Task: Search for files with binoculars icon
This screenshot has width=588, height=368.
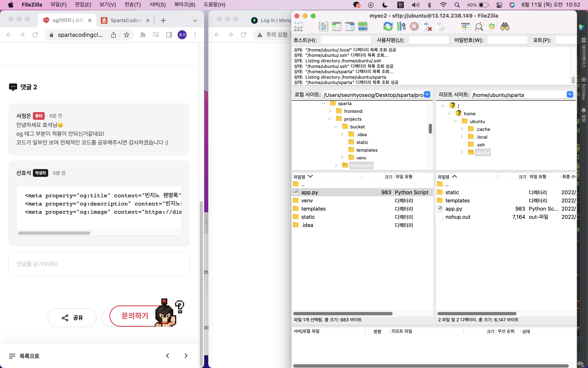Action: (505, 27)
